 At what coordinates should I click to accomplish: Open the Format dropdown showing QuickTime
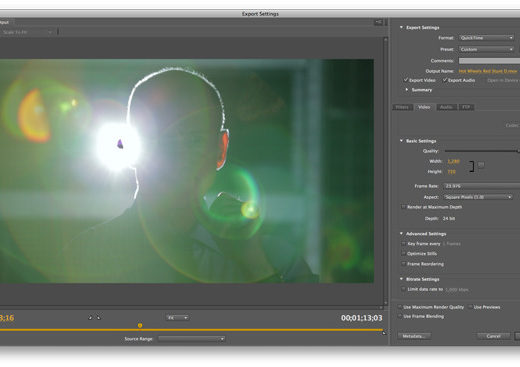(x=486, y=38)
